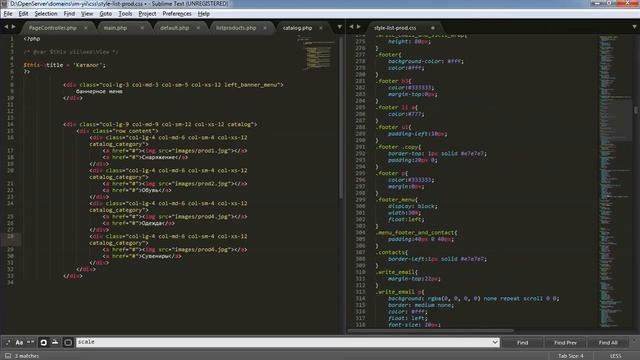This screenshot has width=640, height=360.
Task: Open LESS syntax selector in status bar
Action: (x=616, y=356)
